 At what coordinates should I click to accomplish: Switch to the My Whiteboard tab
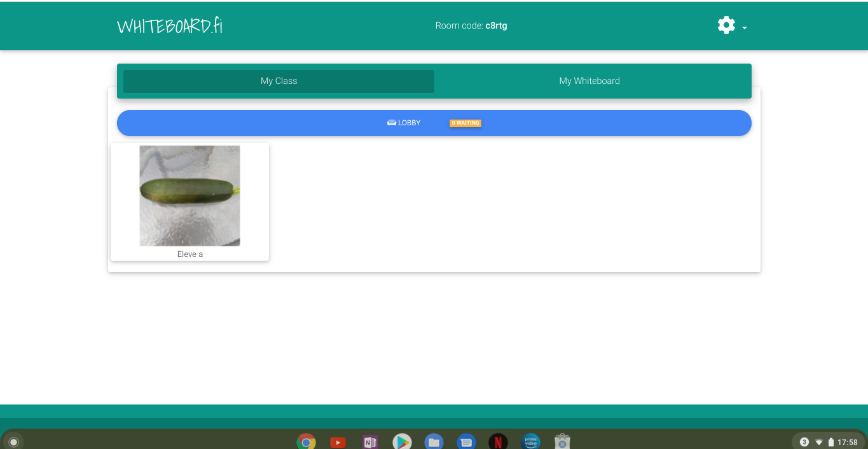(589, 81)
